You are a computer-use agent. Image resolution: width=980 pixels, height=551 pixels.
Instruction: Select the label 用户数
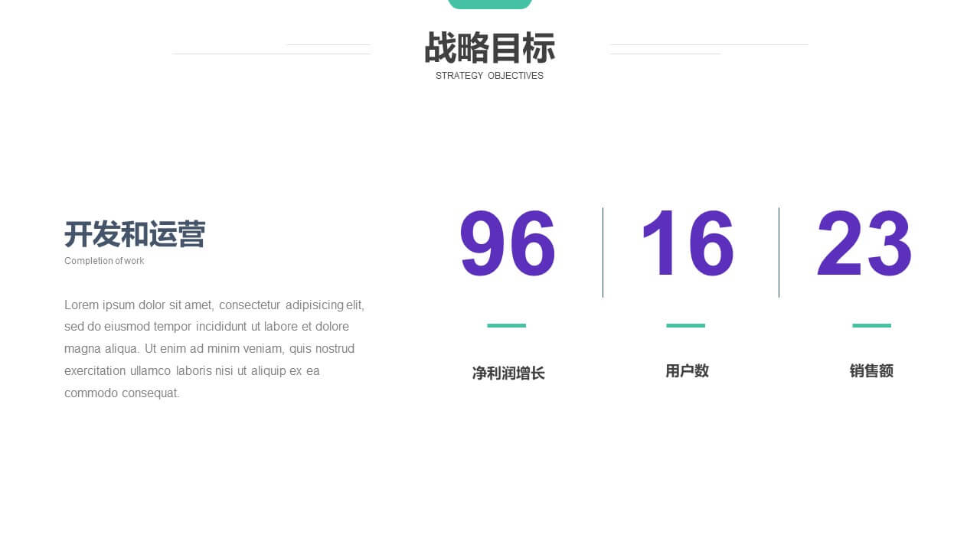tap(687, 371)
